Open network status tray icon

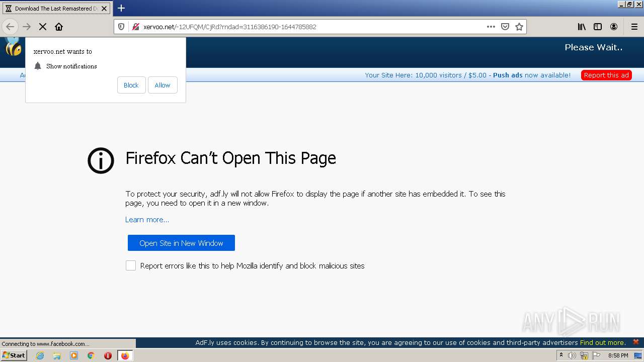[584, 355]
